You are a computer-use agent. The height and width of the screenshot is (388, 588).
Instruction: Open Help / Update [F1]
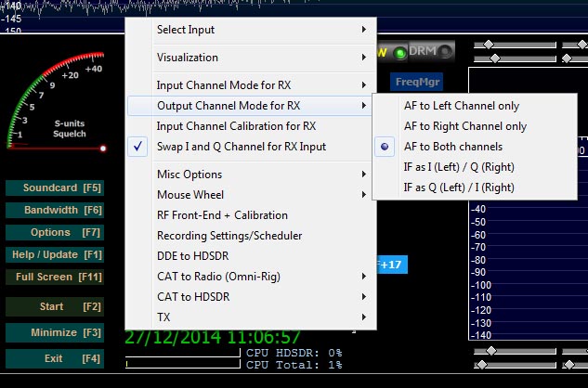(x=55, y=254)
